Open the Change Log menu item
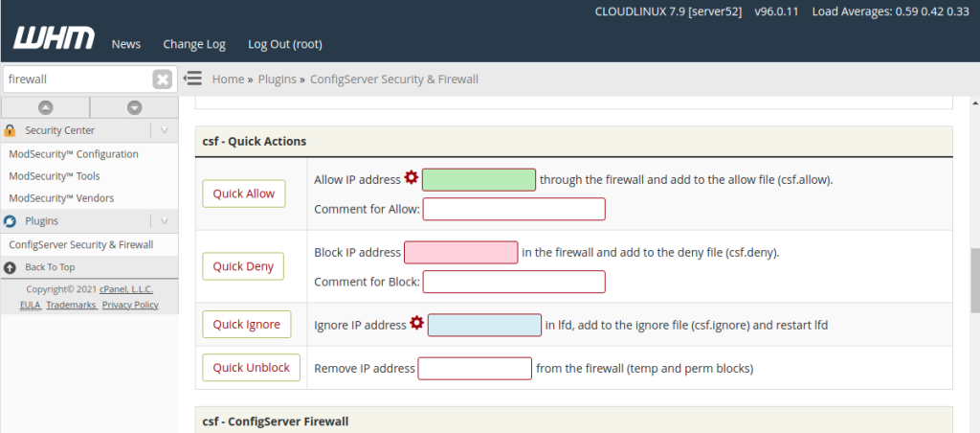Viewport: 980px width, 433px height. coord(194,44)
